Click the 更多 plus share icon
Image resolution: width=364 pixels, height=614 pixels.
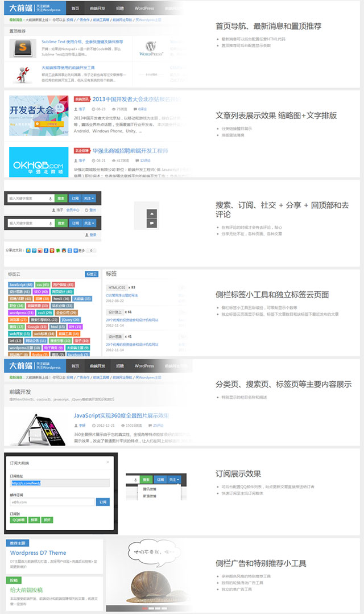point(75,250)
